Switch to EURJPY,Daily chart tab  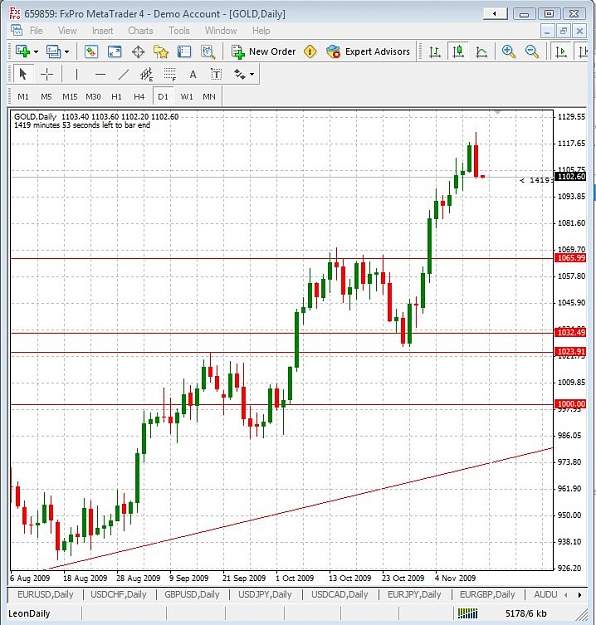pos(414,595)
